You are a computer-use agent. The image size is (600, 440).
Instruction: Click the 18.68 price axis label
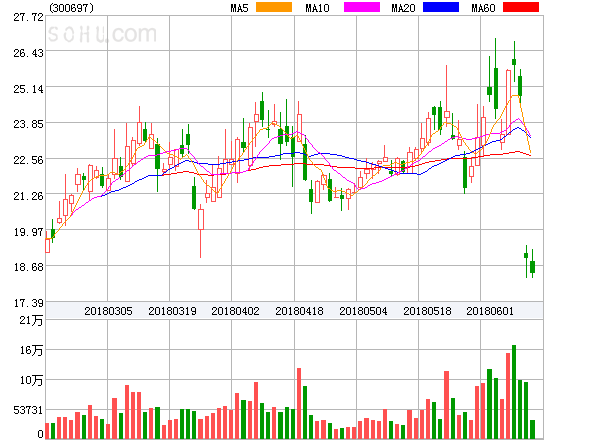[x=28, y=267]
